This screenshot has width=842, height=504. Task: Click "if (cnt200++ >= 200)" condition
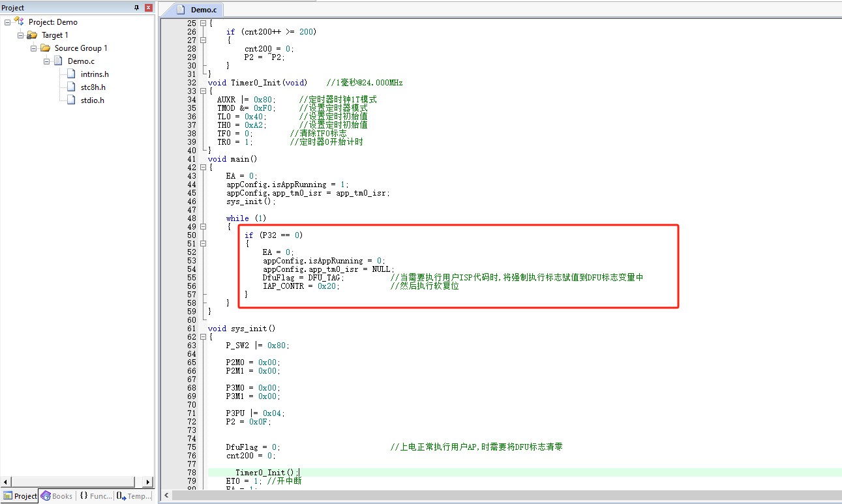tap(271, 31)
